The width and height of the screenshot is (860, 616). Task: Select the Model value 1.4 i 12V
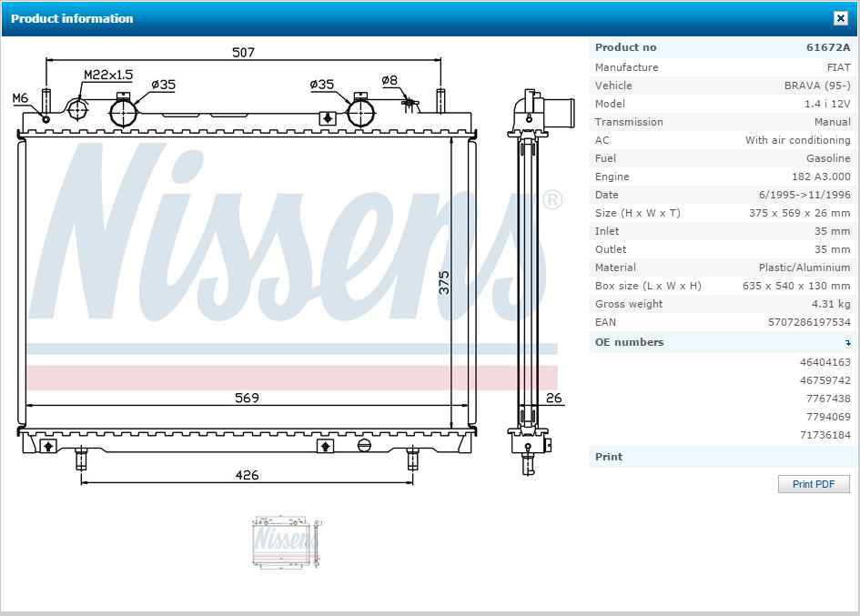click(827, 104)
